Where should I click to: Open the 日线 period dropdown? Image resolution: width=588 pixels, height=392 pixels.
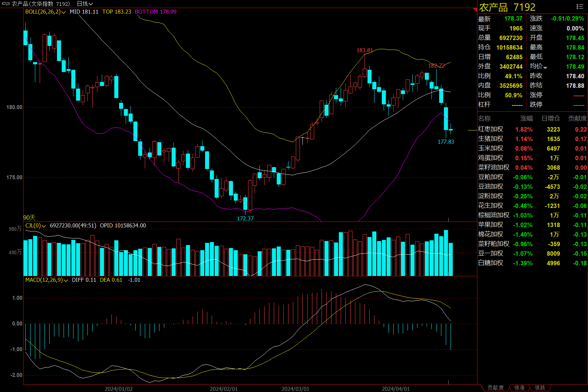85,4
